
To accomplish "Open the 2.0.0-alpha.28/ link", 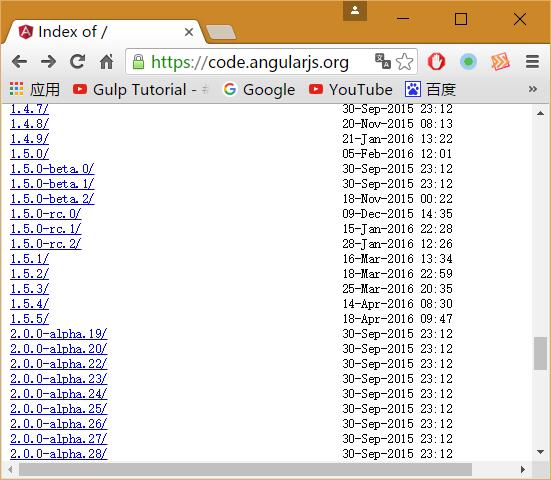I will point(59,454).
